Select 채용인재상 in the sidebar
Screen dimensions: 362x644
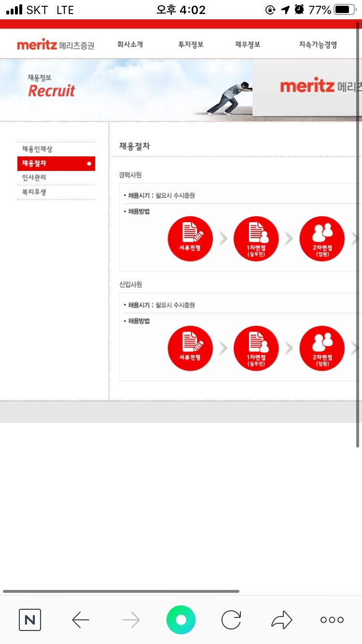pos(38,149)
